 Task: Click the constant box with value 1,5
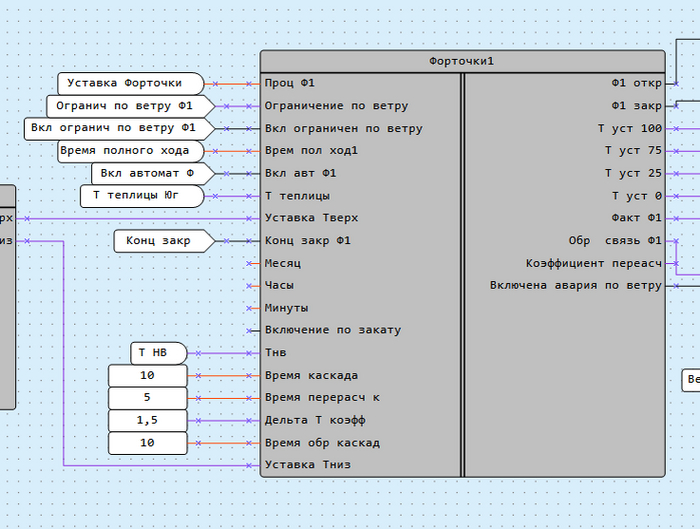147,420
